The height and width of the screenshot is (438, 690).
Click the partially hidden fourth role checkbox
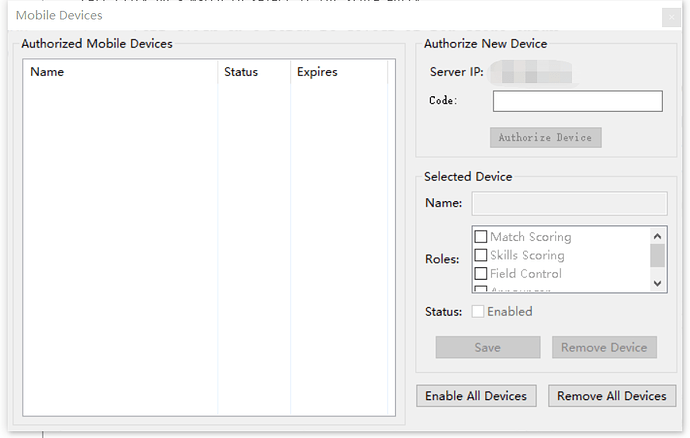[x=481, y=289]
